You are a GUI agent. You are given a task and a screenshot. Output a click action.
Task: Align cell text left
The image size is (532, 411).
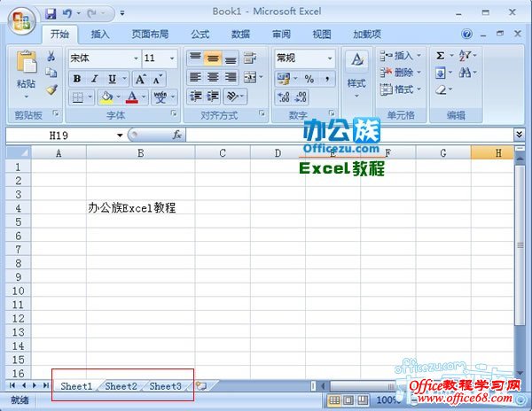[x=195, y=77]
